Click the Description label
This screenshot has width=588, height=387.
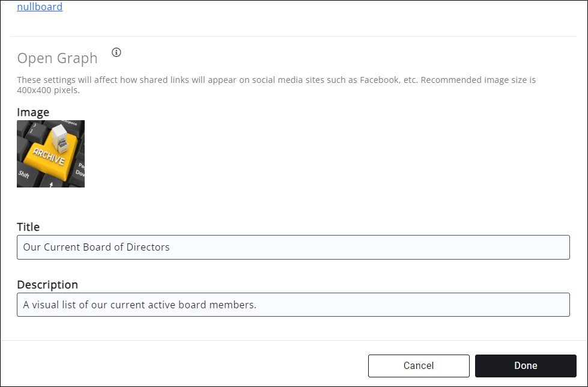(x=47, y=284)
